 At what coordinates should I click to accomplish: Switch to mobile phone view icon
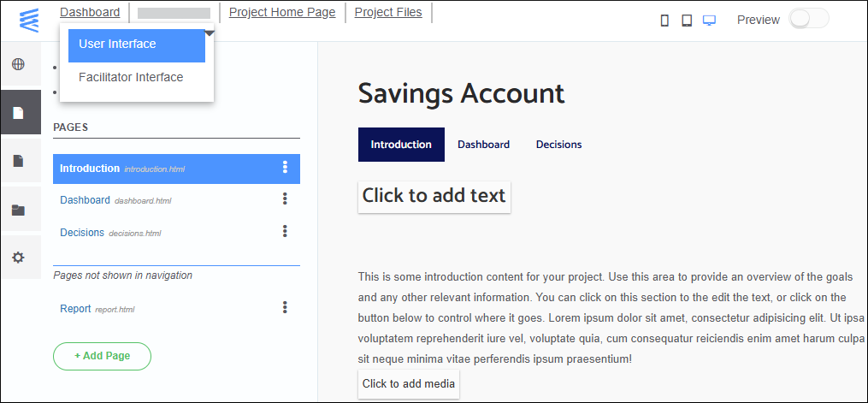tap(664, 21)
